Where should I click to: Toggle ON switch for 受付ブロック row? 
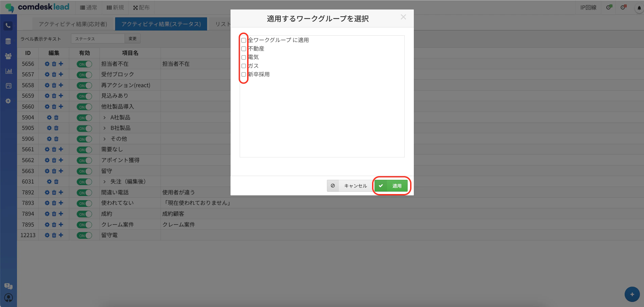pos(84,75)
